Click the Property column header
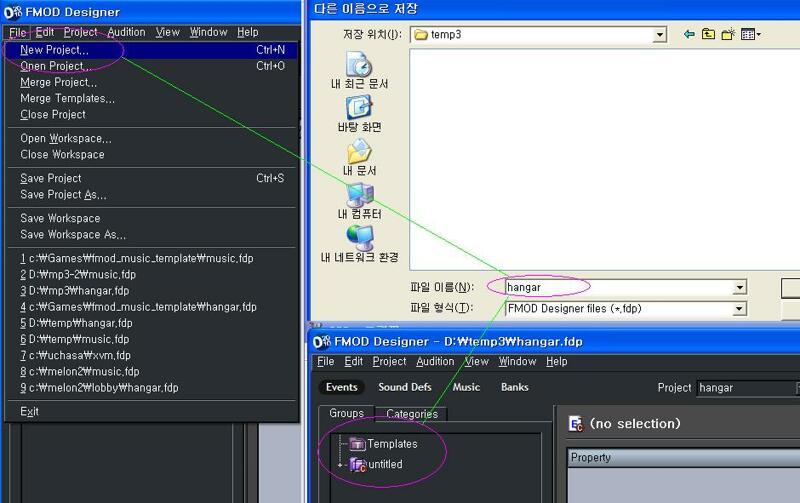This screenshot has width=800, height=503. [x=684, y=458]
